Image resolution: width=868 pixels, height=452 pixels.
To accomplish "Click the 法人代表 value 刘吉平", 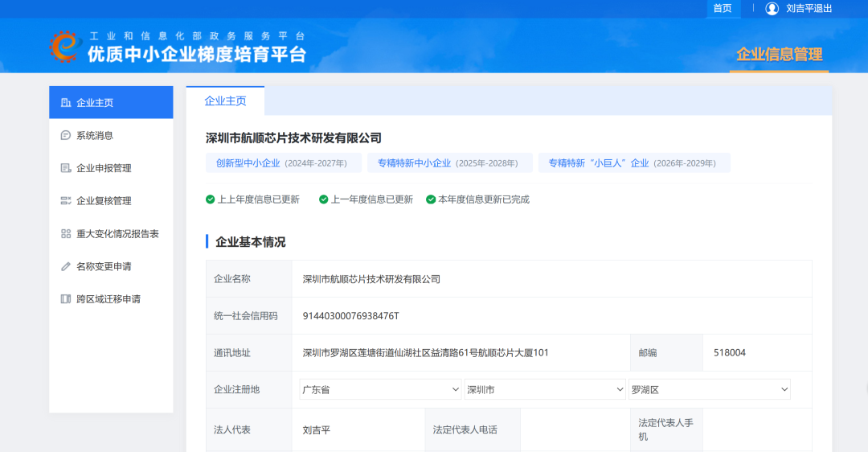I will click(x=316, y=429).
